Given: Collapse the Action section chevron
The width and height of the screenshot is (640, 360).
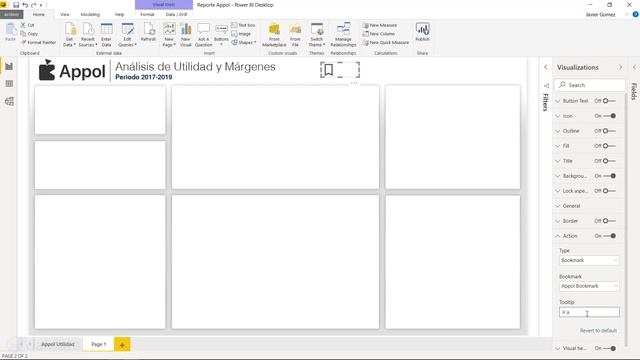Looking at the screenshot, I should pos(558,236).
